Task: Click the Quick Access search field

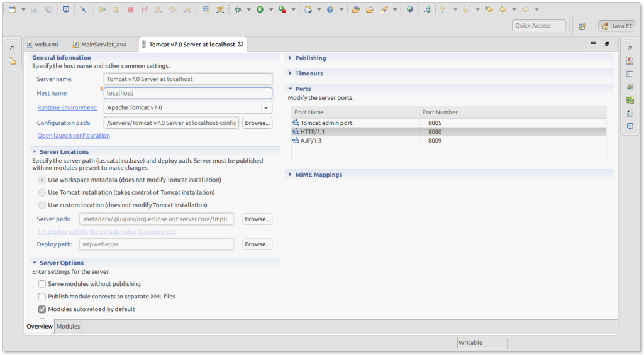Action: (x=539, y=25)
